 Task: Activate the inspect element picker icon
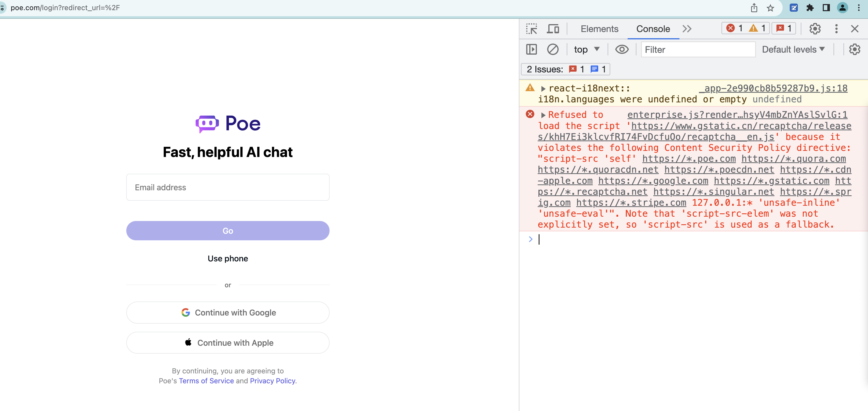tap(531, 29)
